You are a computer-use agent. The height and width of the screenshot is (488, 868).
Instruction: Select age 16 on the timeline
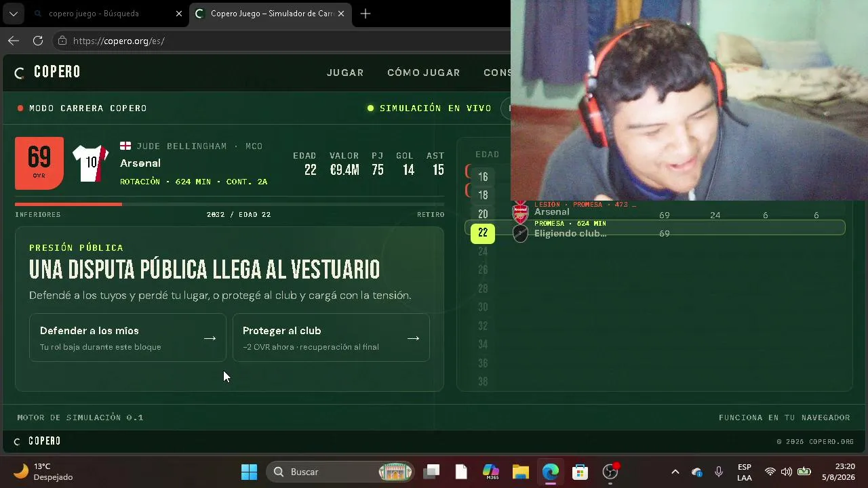pos(483,177)
